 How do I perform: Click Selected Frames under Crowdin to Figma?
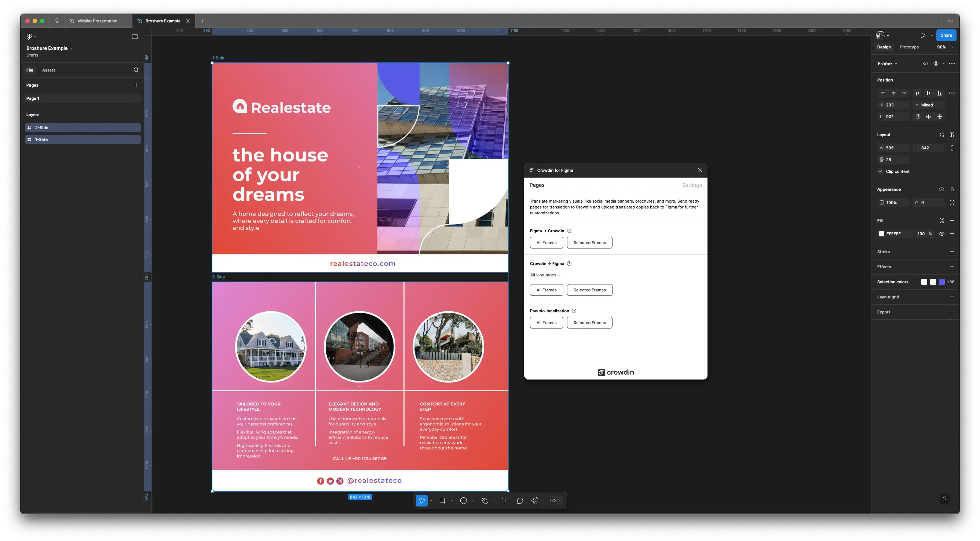pyautogui.click(x=589, y=290)
